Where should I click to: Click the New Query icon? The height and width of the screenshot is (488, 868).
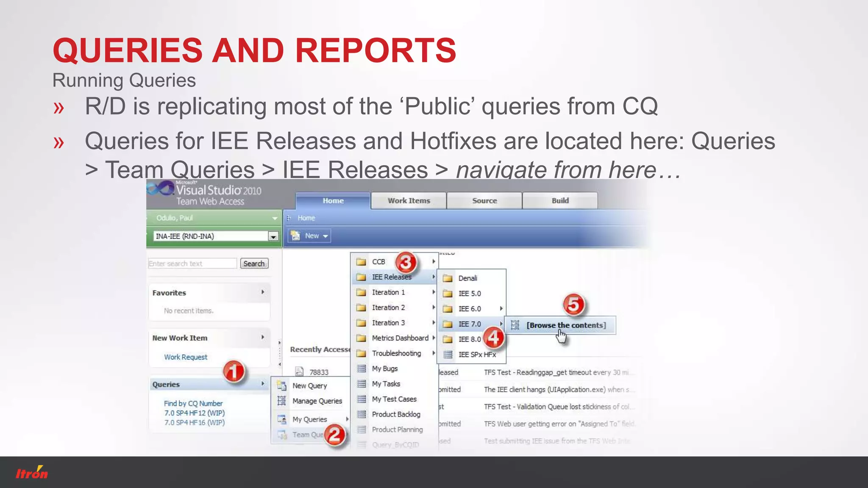[x=281, y=385]
